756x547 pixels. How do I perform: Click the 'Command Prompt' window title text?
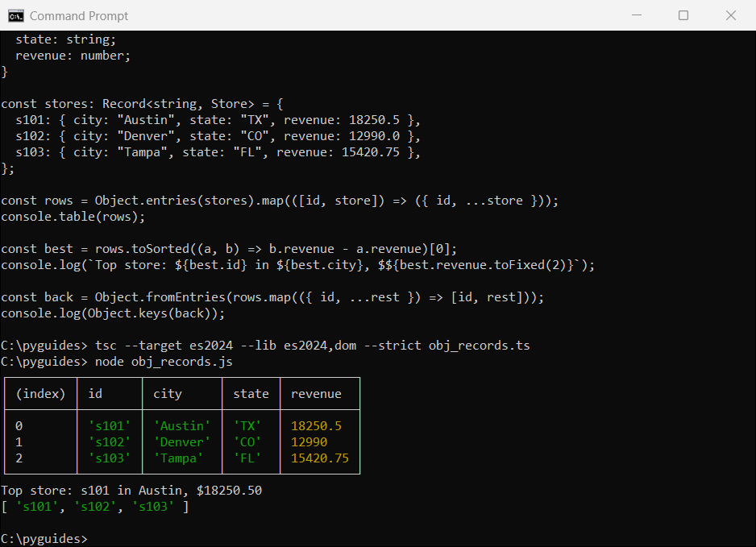(79, 16)
